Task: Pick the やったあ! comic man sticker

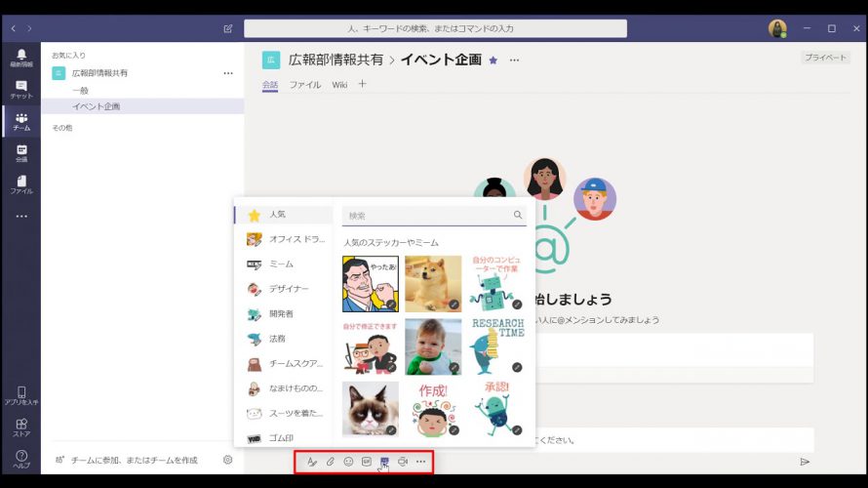Action: 371,284
